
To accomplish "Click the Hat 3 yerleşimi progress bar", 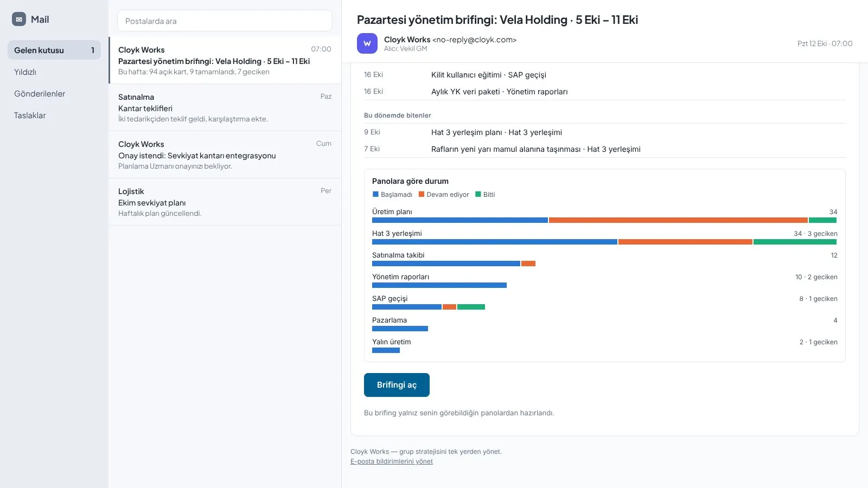I will pyautogui.click(x=604, y=242).
